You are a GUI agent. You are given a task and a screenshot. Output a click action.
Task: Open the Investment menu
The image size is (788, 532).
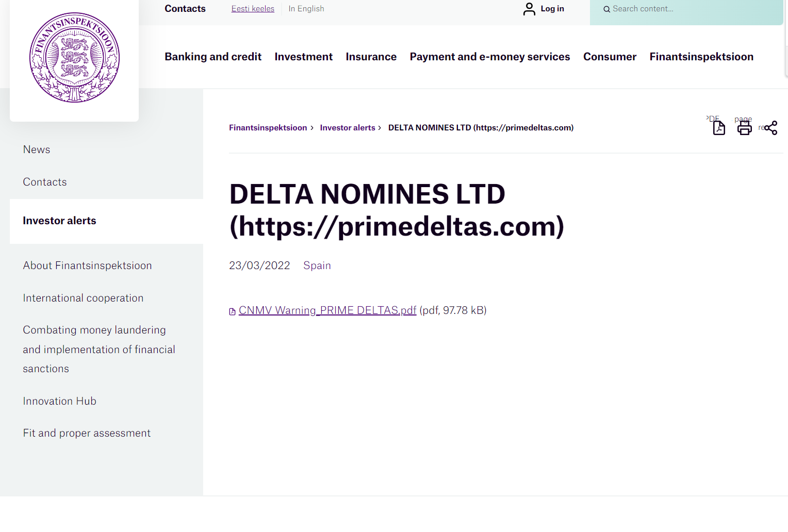pos(303,57)
